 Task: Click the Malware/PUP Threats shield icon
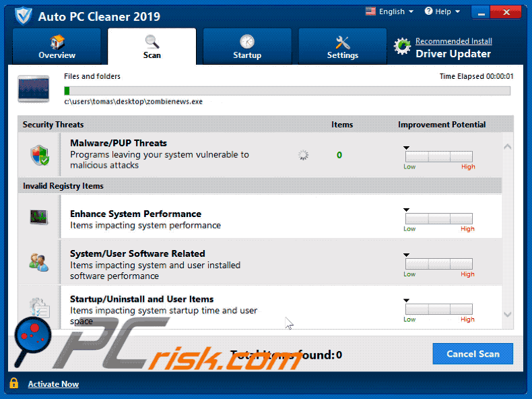click(40, 155)
